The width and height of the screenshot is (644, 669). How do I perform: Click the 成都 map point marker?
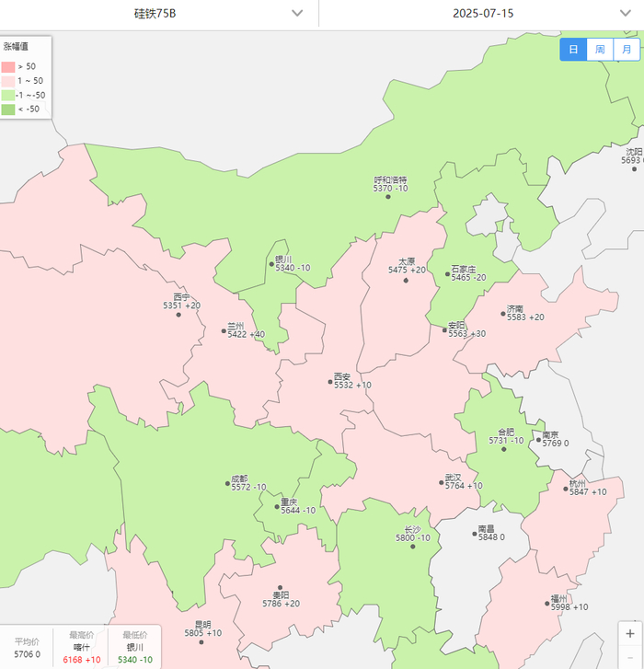[x=227, y=483]
